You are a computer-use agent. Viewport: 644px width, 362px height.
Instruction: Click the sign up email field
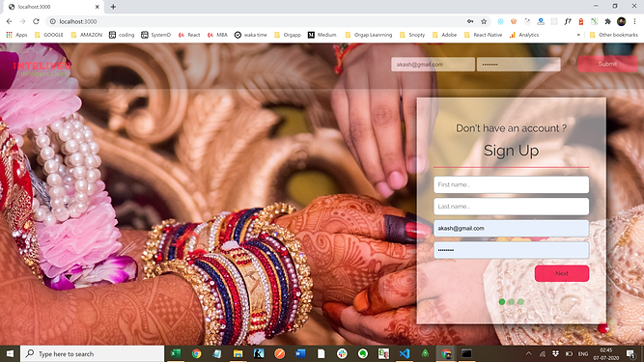[512, 228]
